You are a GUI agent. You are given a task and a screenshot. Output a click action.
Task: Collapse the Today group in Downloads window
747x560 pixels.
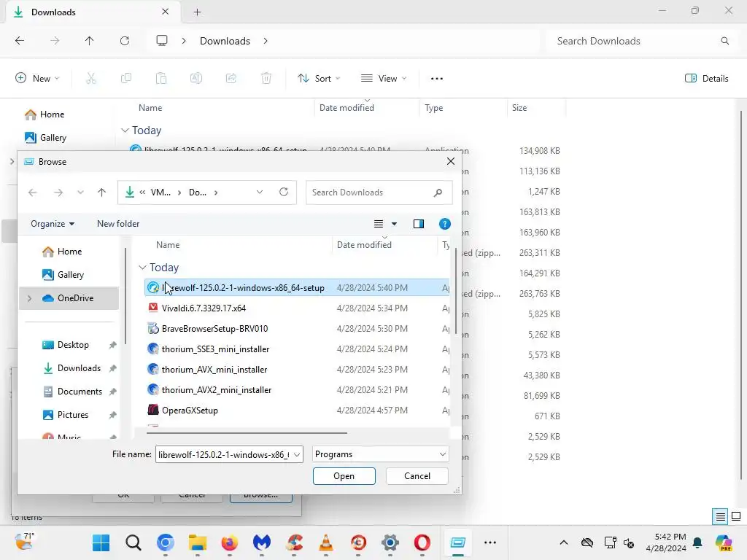pyautogui.click(x=125, y=130)
